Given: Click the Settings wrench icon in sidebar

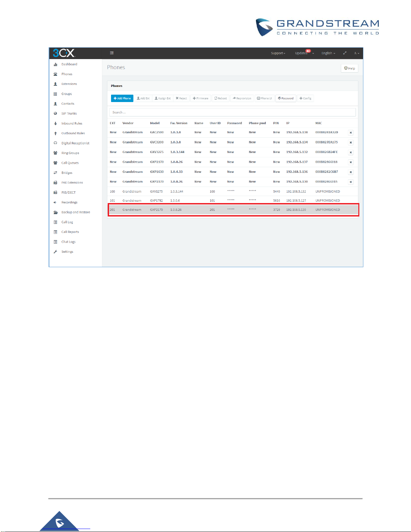Looking at the screenshot, I should click(x=55, y=252).
